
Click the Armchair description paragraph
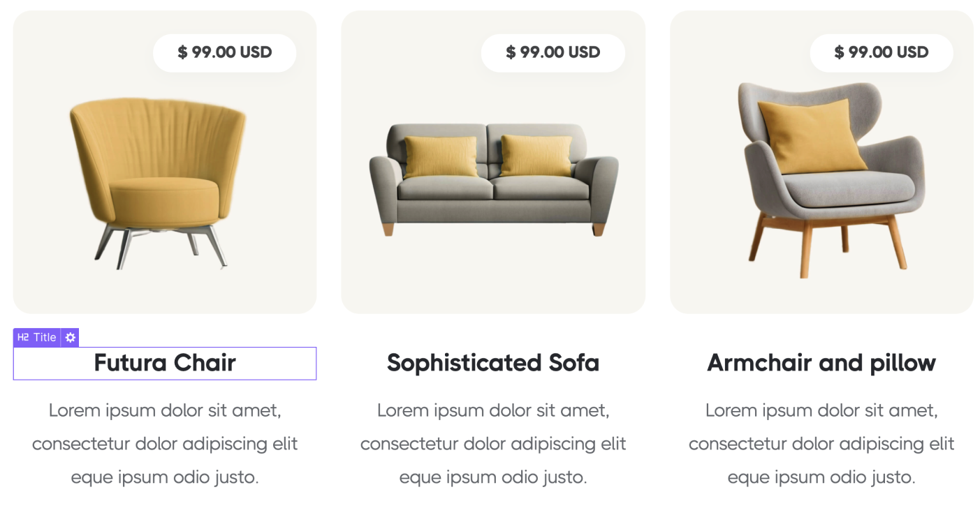click(821, 444)
